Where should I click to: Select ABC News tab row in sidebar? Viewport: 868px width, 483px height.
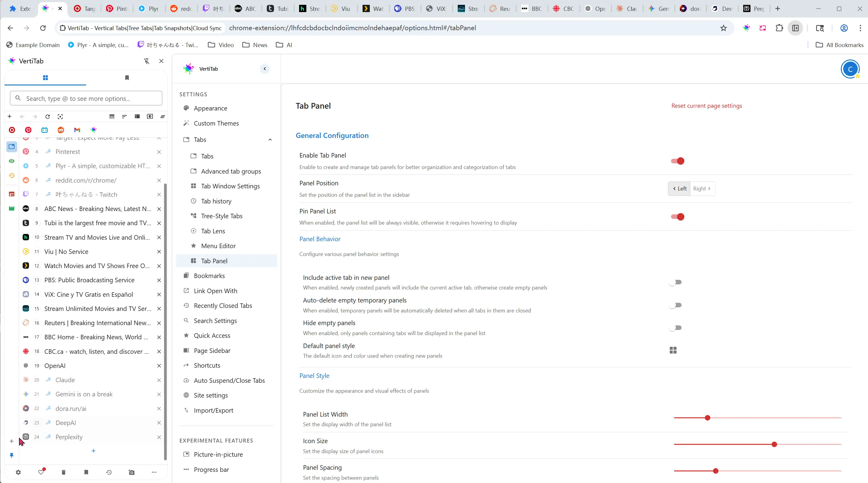coord(92,209)
